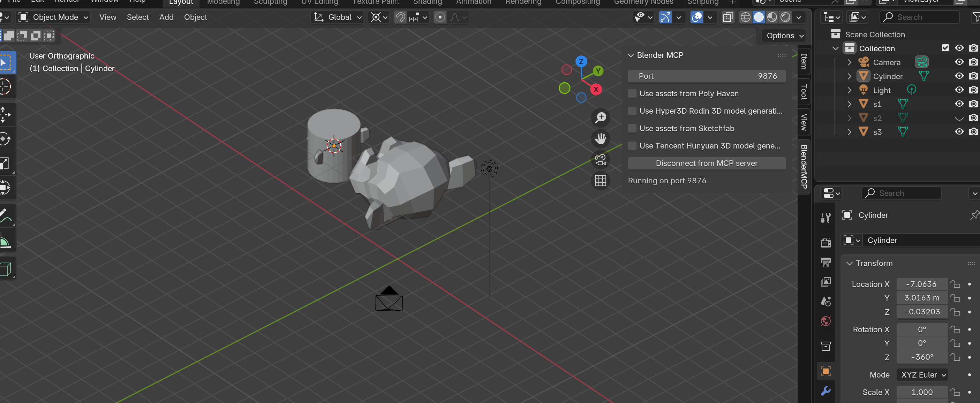Enable Use assets from Sketchfab checkbox

click(x=632, y=129)
